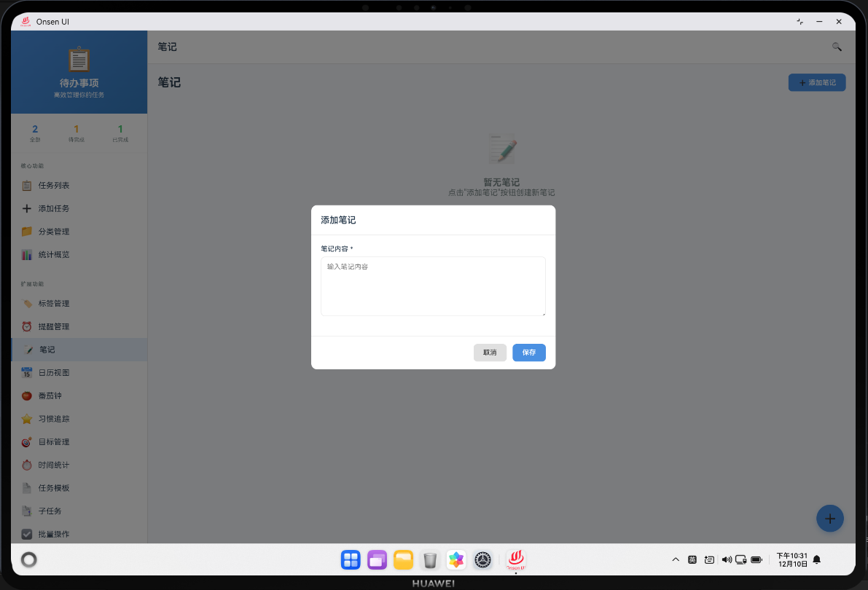Screen dimensions: 868x590
Task: Click the 待办事项 sidebar title
Action: click(79, 83)
